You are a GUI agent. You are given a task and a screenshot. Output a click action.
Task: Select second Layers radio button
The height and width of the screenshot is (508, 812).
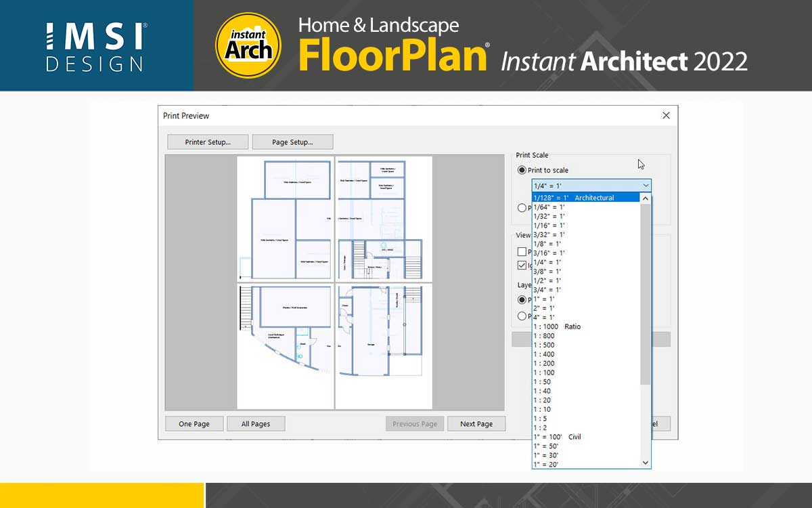click(522, 316)
